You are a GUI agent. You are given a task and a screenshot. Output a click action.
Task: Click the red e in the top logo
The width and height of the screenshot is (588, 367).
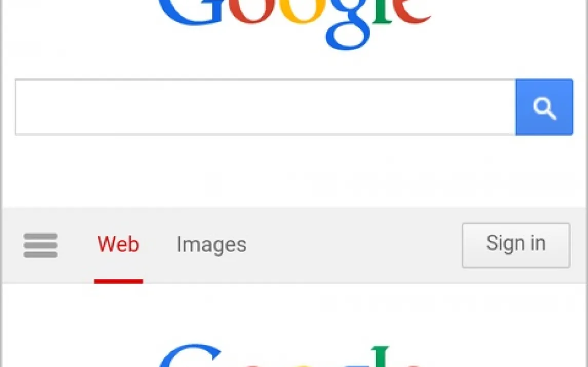pos(411,11)
